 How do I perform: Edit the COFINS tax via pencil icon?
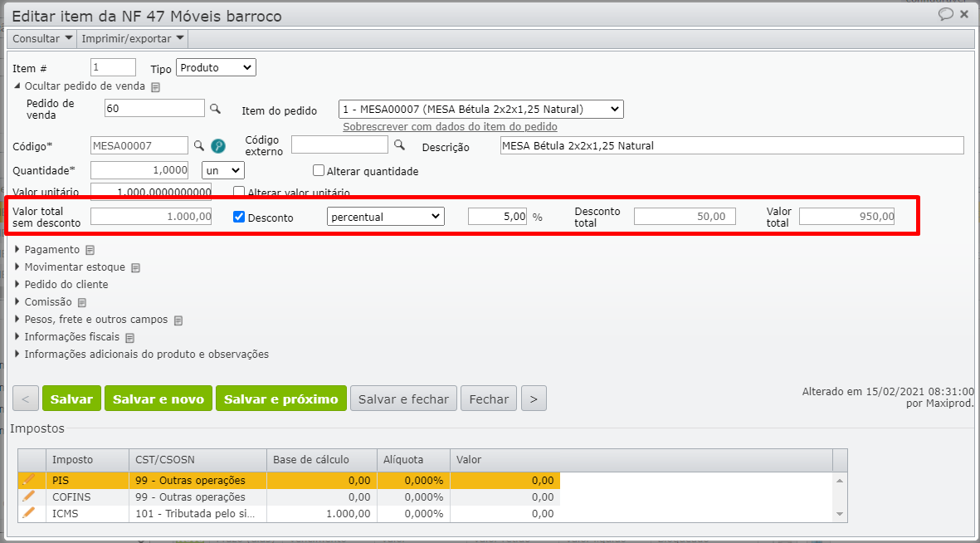[29, 497]
